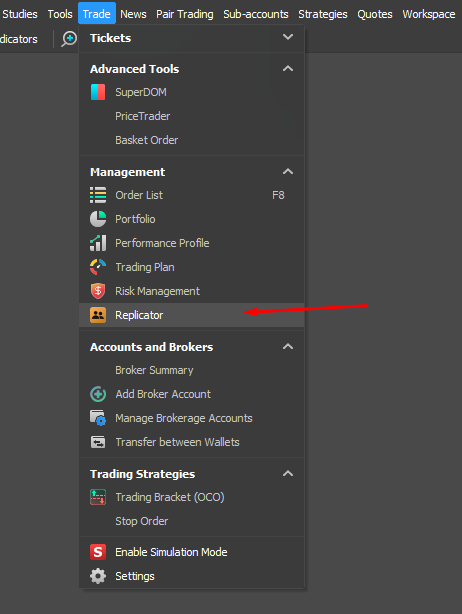Click the Risk Management shield icon
Screen dimensions: 462x614
tap(98, 291)
